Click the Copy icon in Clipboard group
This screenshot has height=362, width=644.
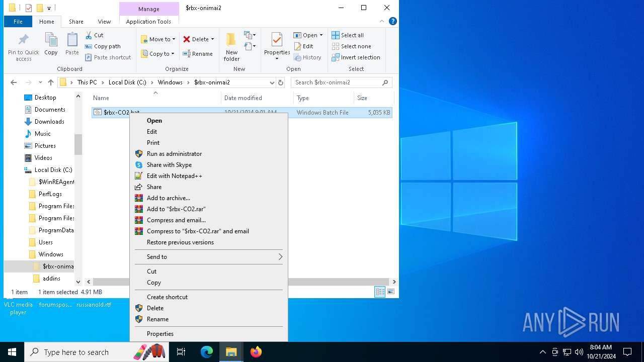[51, 40]
